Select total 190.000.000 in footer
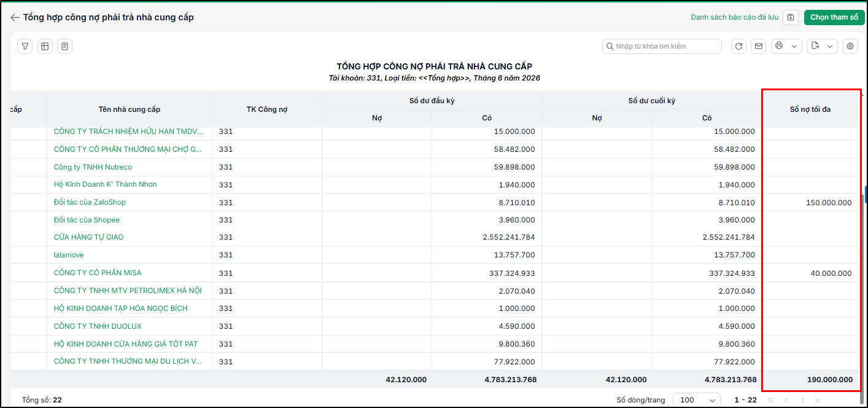The image size is (868, 408). 830,380
